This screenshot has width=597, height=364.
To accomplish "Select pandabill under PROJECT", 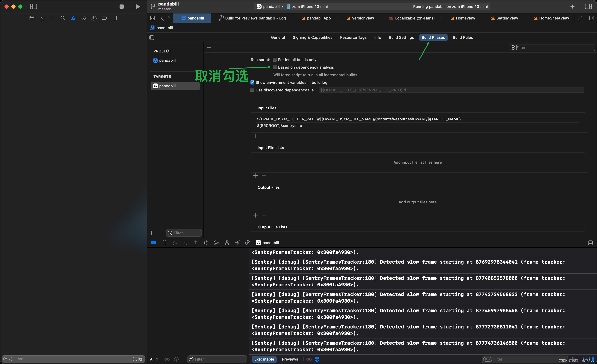I will [x=167, y=61].
